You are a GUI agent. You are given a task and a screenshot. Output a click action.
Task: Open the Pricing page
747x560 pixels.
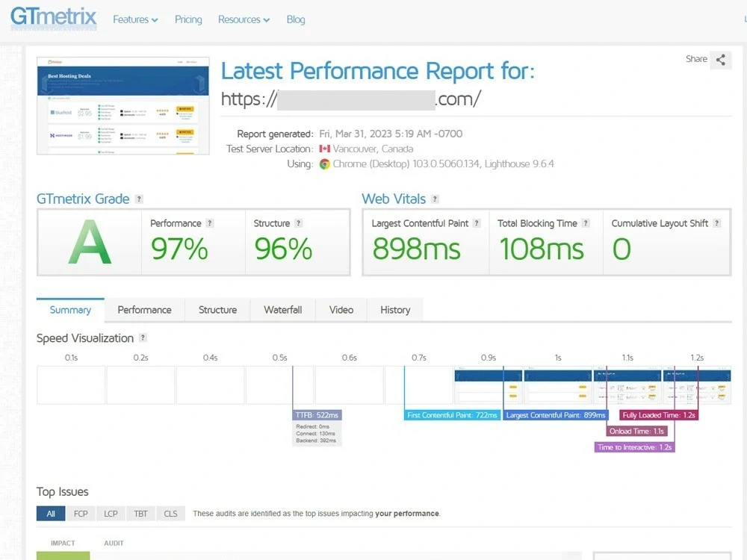[188, 19]
